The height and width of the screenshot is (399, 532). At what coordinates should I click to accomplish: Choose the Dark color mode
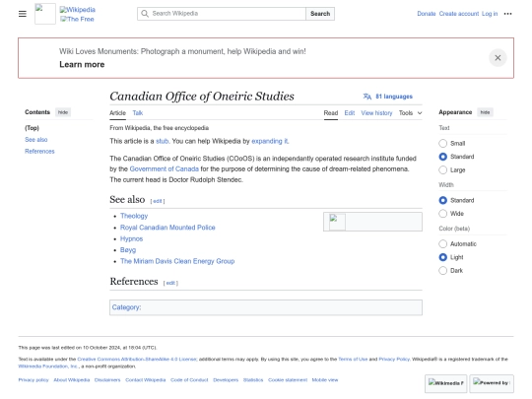(x=442, y=270)
